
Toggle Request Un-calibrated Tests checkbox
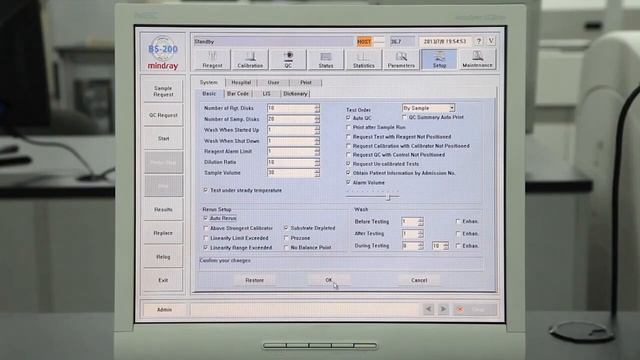pos(349,164)
